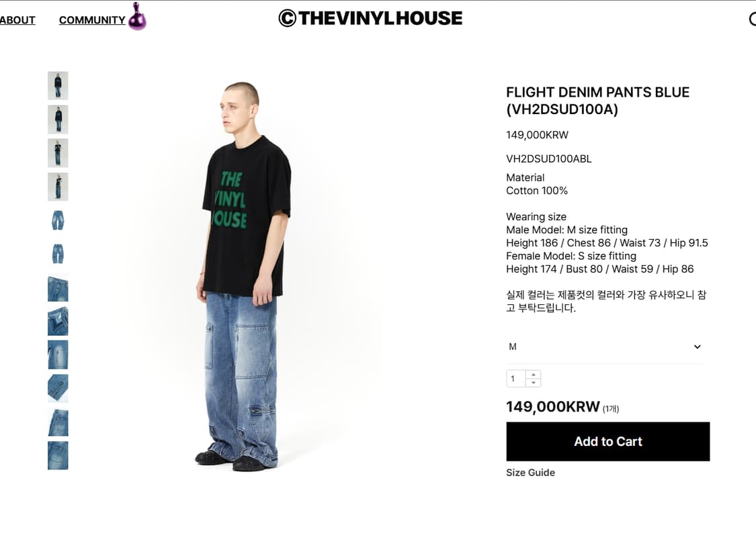This screenshot has width=756, height=548.
Task: View the second flat jeans thumbnail
Action: click(58, 254)
